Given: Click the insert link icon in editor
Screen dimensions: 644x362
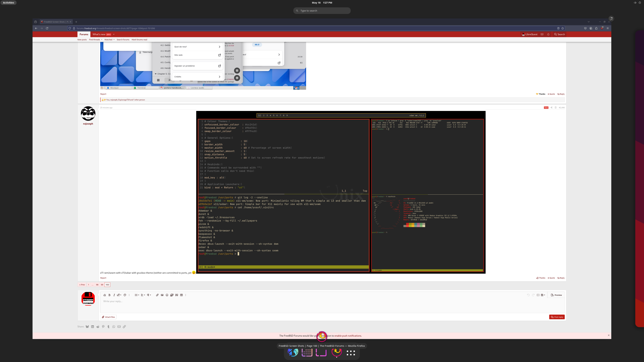Looking at the screenshot, I should point(157,295).
